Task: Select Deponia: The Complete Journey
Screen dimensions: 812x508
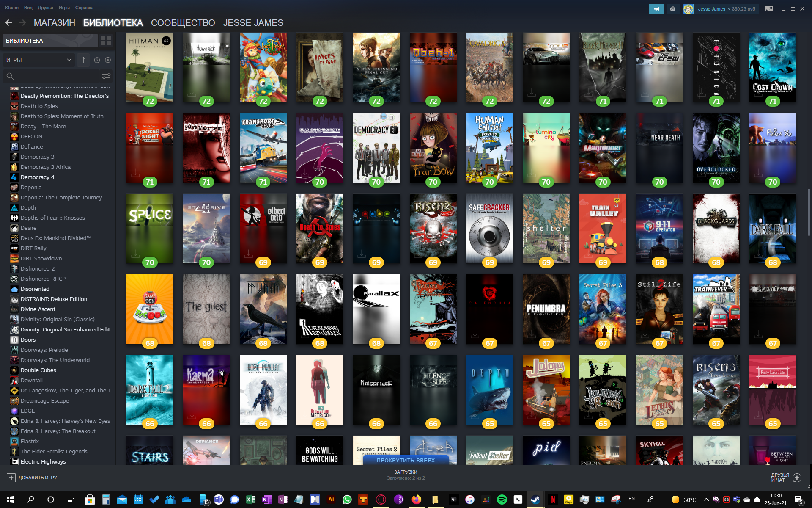Action: click(x=61, y=198)
